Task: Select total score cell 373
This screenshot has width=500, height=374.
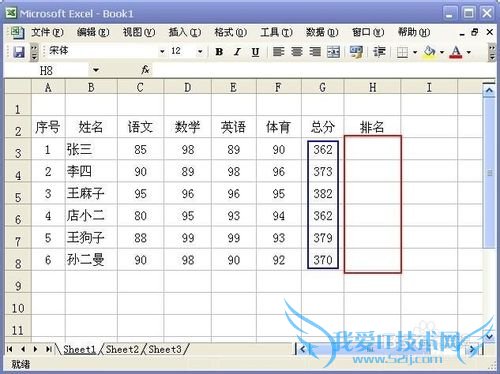Action: click(322, 171)
